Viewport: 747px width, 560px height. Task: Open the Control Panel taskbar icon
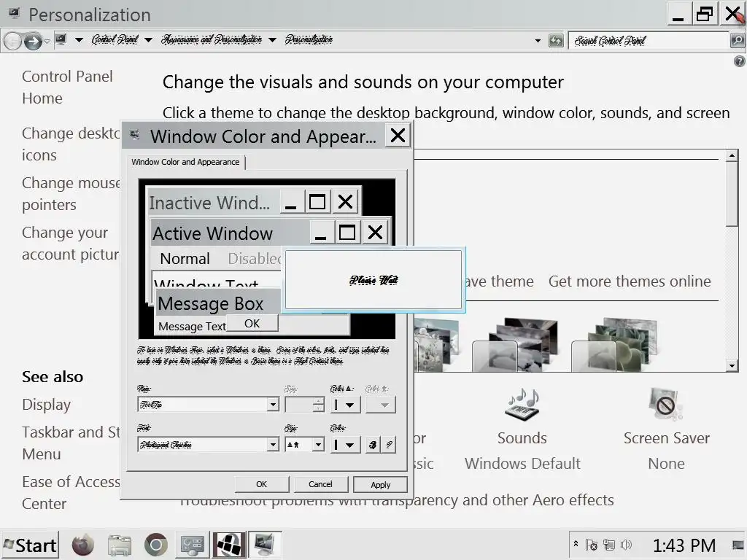tap(193, 545)
